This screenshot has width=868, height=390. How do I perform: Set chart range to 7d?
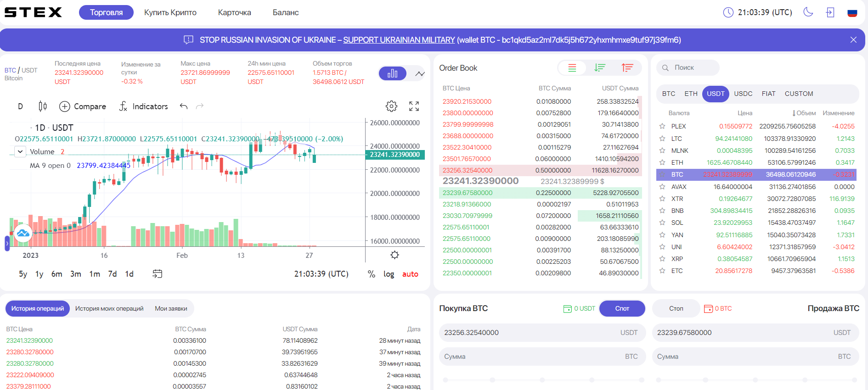pos(113,274)
